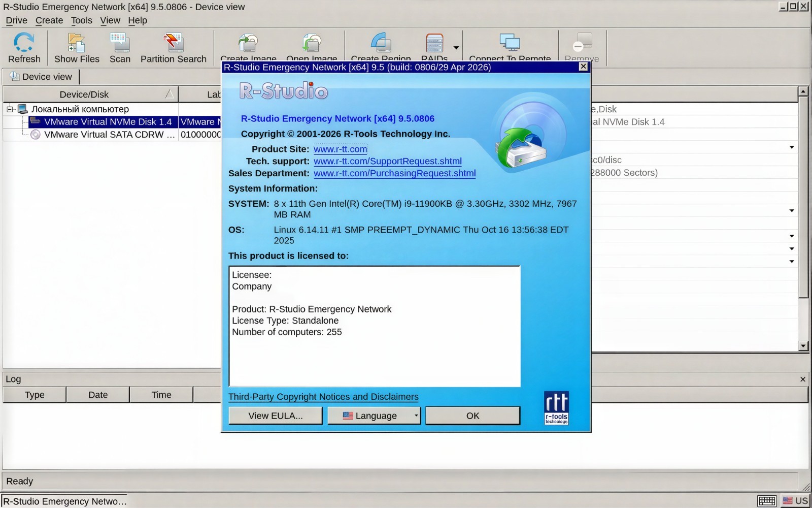Switch to the Device view tab

pos(41,77)
